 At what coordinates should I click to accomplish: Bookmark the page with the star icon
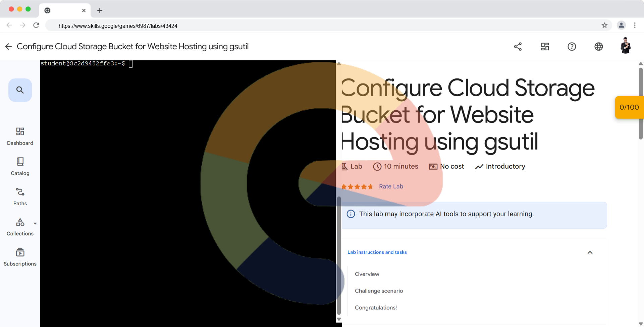coord(604,25)
